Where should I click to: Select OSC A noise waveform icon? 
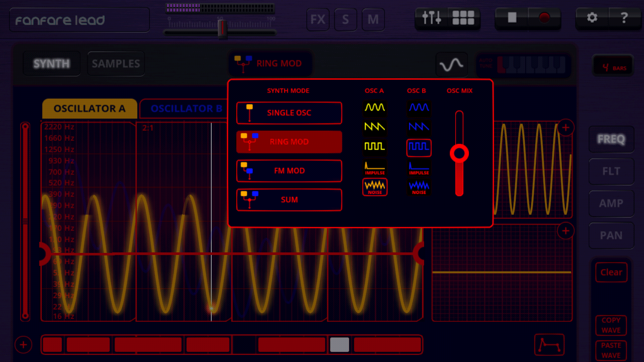tap(375, 187)
